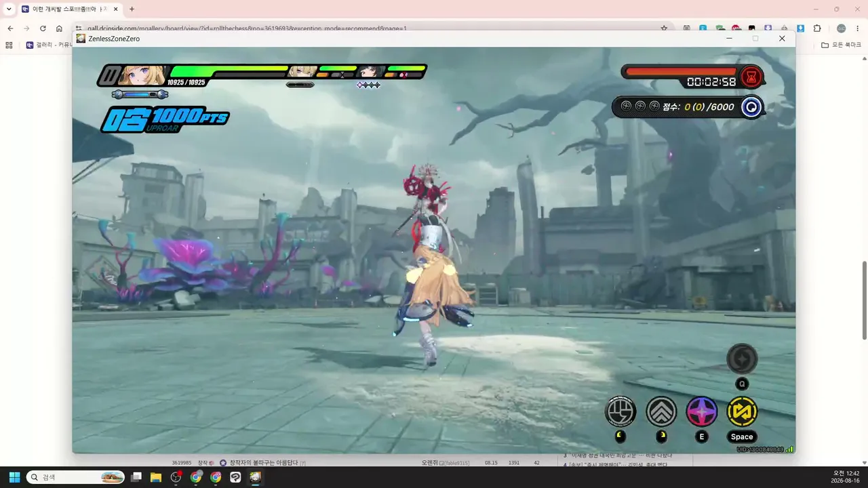
Task: Click the lead character's green HP bar
Action: pos(229,70)
